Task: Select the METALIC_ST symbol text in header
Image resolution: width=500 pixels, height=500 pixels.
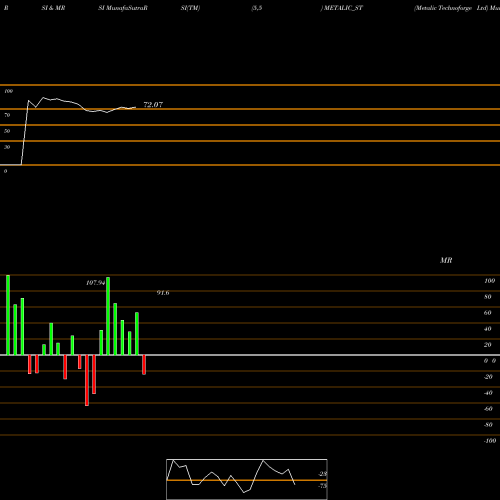Action: [x=343, y=8]
